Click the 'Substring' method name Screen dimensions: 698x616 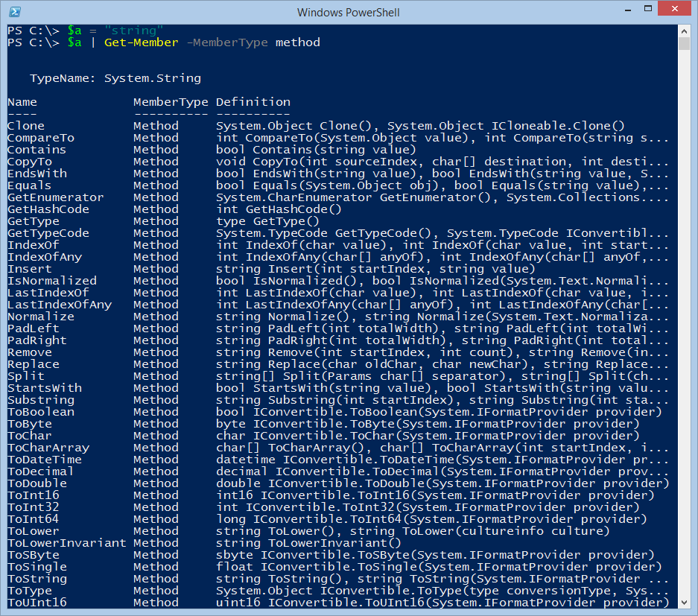[41, 400]
